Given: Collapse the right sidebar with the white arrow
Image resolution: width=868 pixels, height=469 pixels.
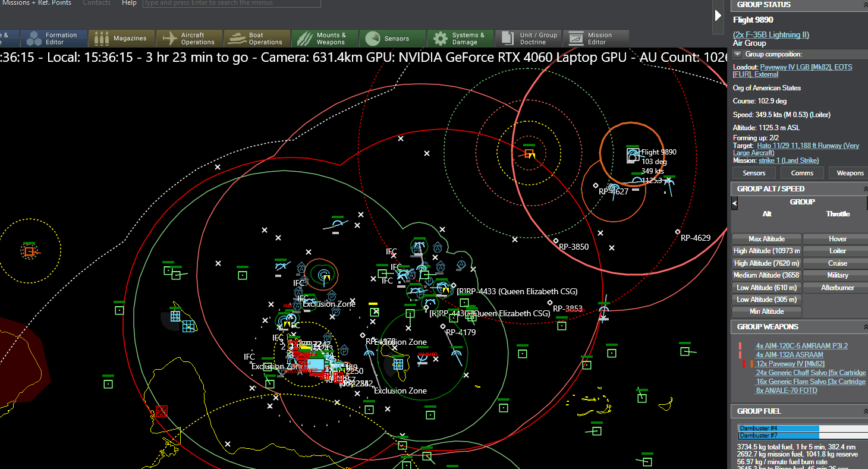Looking at the screenshot, I should pyautogui.click(x=718, y=15).
